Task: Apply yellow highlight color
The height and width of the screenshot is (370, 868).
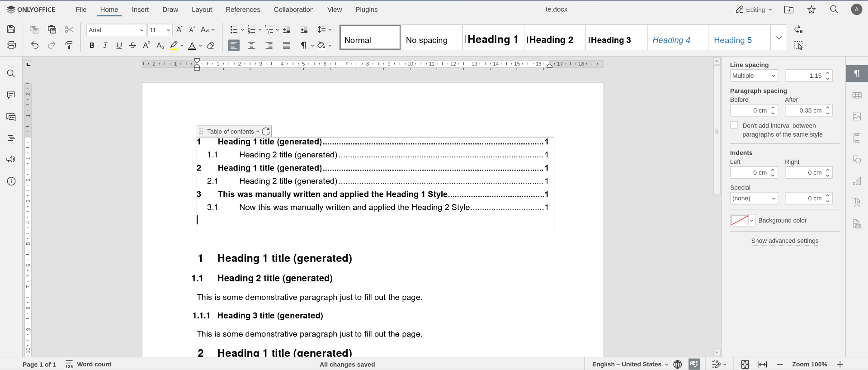Action: (174, 45)
